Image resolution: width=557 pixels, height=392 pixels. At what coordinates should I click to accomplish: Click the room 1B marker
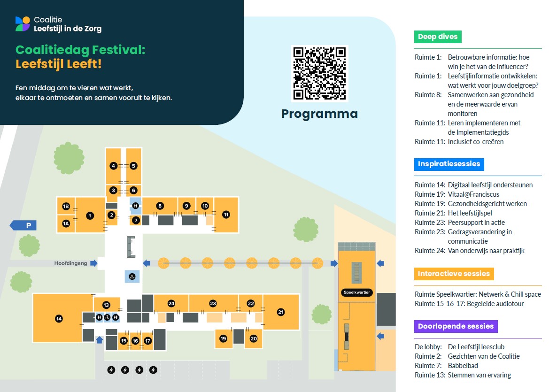pyautogui.click(x=66, y=207)
